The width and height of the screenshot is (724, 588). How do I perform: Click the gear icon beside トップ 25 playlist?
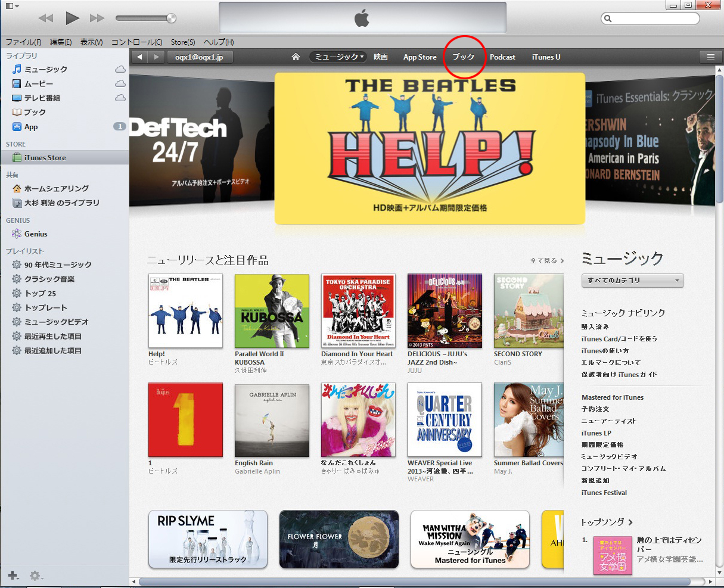point(17,293)
